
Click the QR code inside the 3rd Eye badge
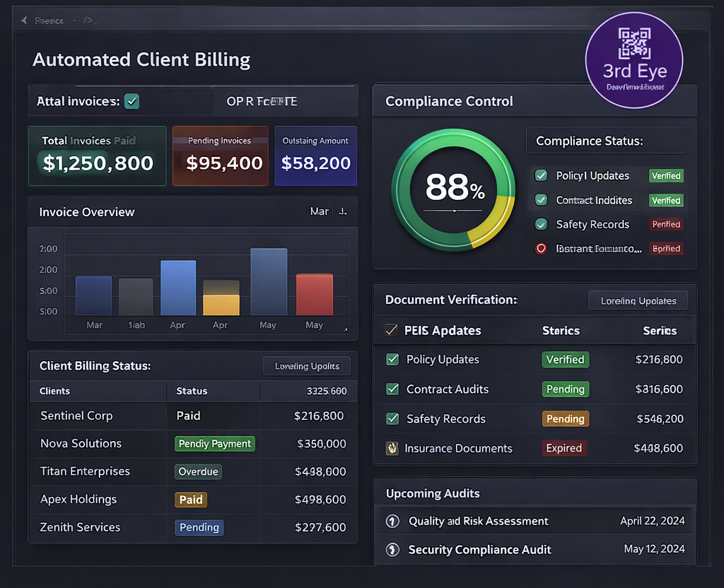coord(636,45)
